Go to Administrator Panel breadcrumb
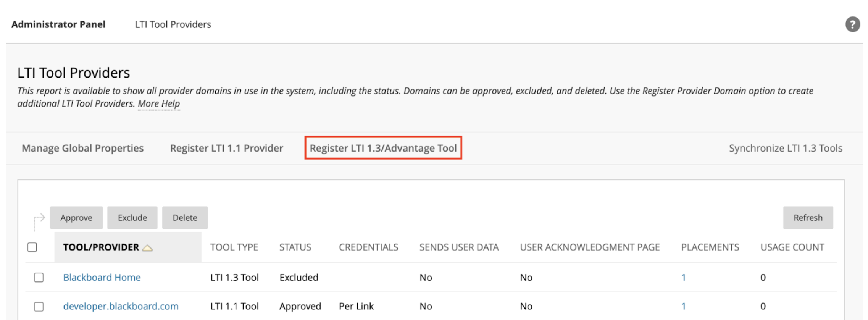Image resolution: width=868 pixels, height=320 pixels. 58,24
